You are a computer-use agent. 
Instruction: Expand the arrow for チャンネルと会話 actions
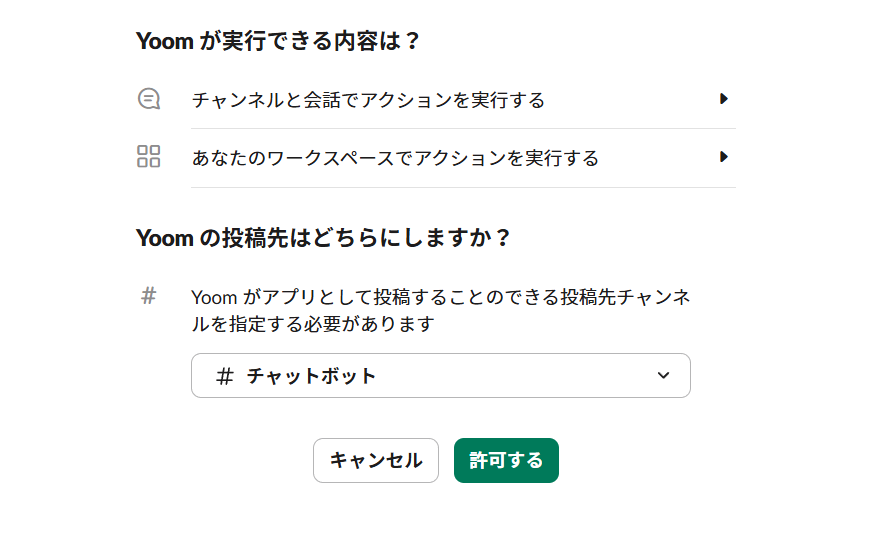pos(724,99)
